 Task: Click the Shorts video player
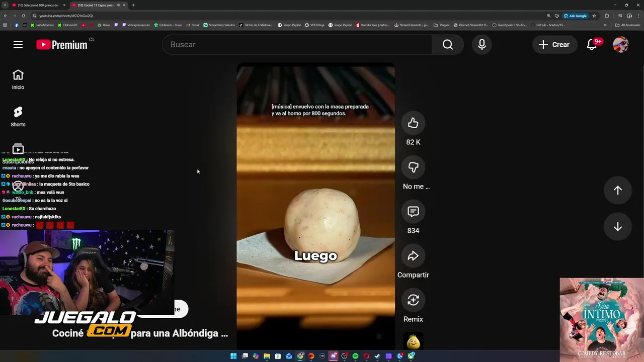point(316,206)
